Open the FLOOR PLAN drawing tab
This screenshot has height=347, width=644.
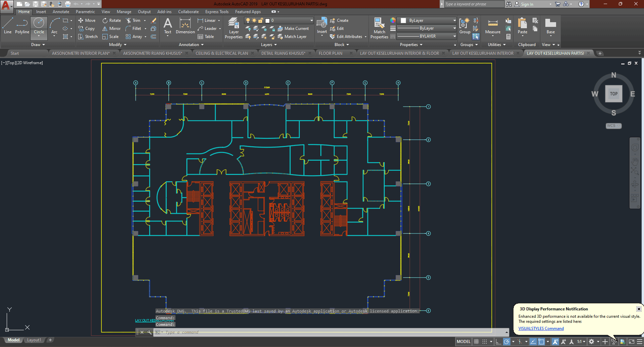pyautogui.click(x=331, y=53)
